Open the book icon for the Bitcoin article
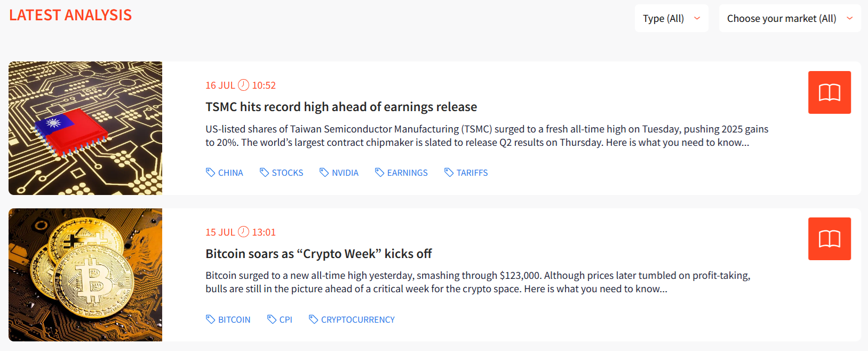The width and height of the screenshot is (868, 351). [829, 239]
